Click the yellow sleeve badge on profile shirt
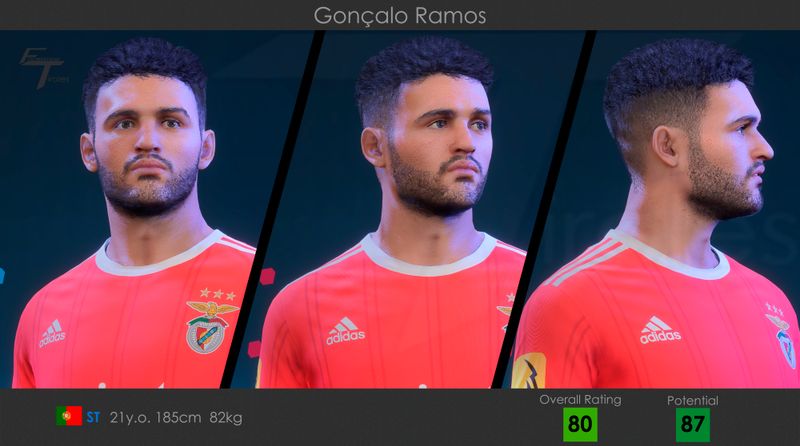 529,371
